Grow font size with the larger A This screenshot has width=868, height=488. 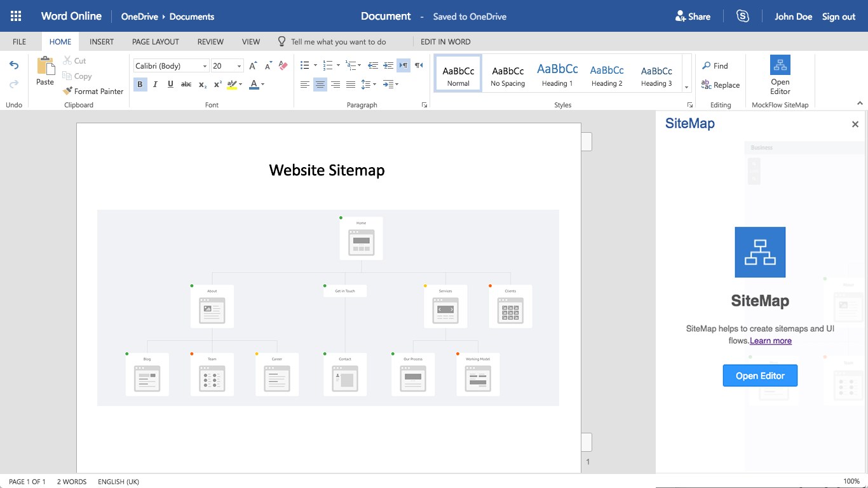[x=253, y=66]
